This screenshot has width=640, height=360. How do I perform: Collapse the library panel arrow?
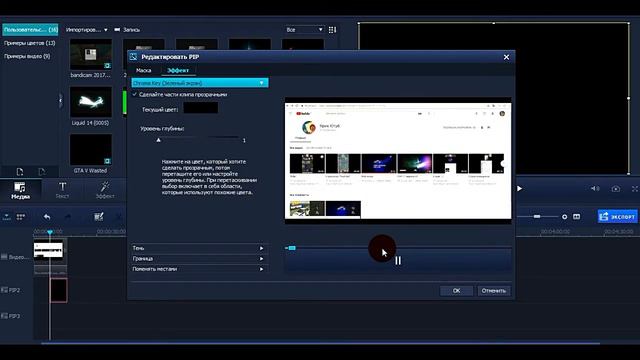pyautogui.click(x=60, y=100)
